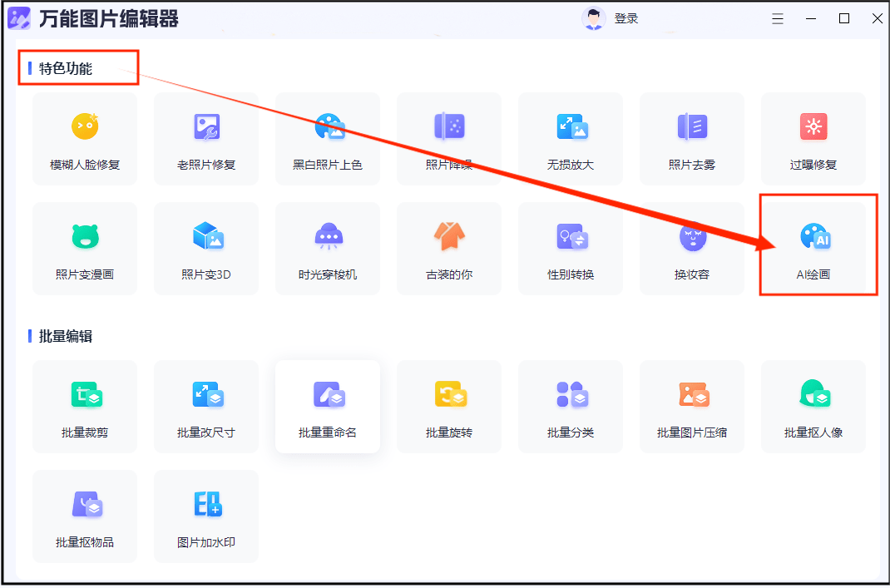
Task: Click the 图片加水印 watermark tool
Action: (206, 516)
